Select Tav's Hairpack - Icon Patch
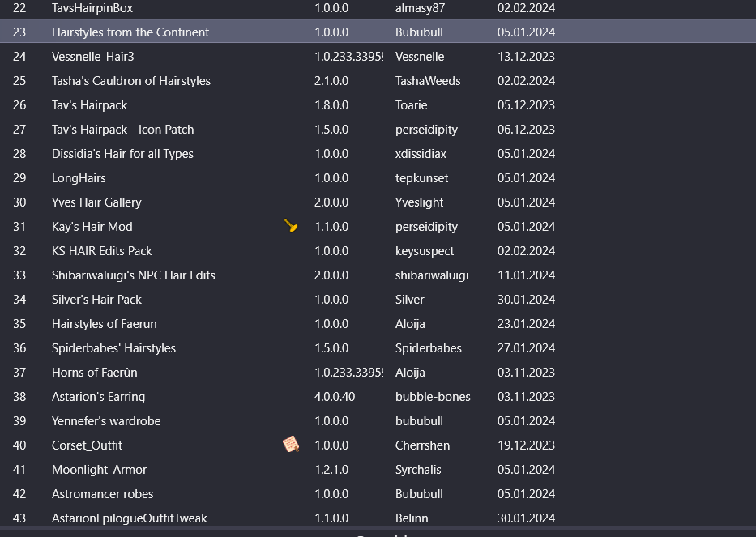 pyautogui.click(x=122, y=130)
